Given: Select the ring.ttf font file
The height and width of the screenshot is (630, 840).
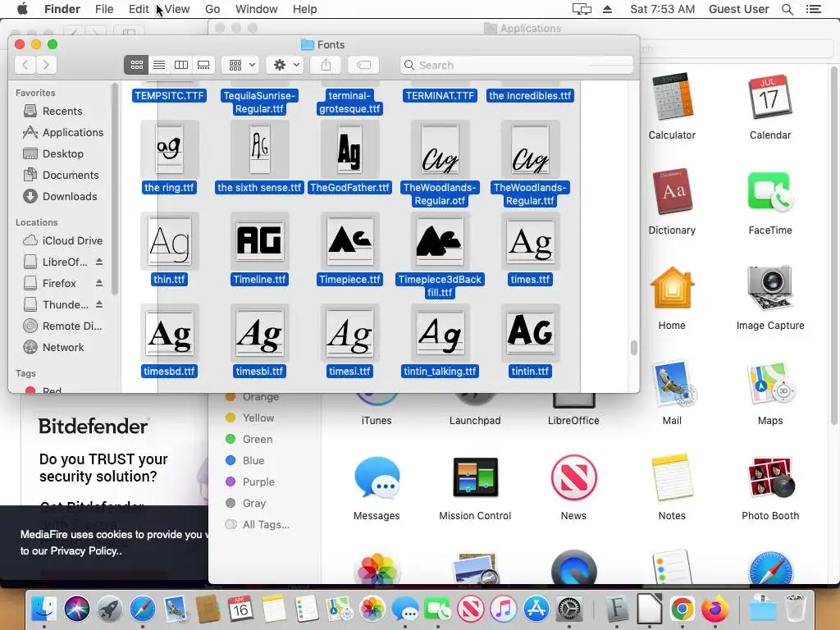Looking at the screenshot, I should pyautogui.click(x=169, y=157).
